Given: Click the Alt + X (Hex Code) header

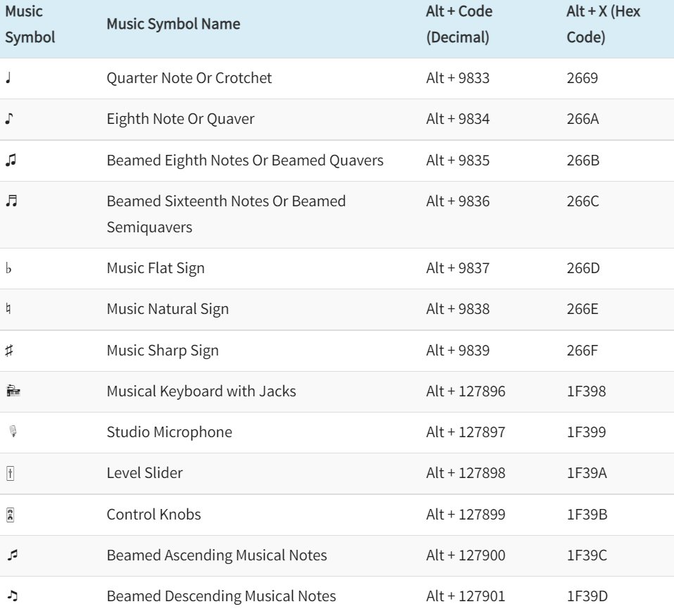Looking at the screenshot, I should click(x=603, y=24).
